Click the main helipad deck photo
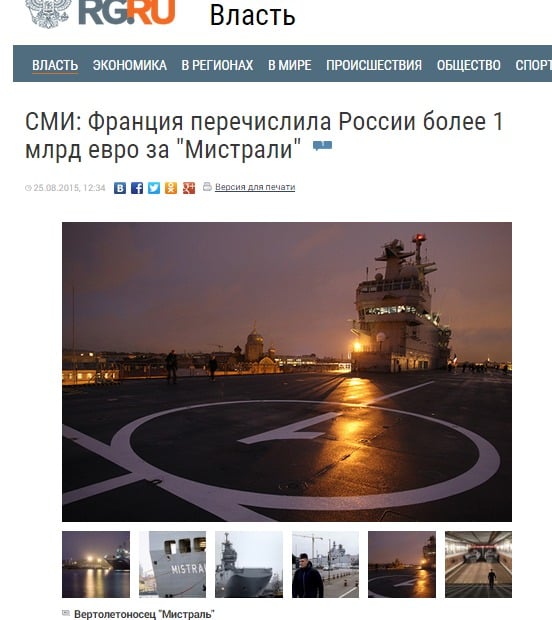Image resolution: width=552 pixels, height=620 pixels. (x=287, y=372)
